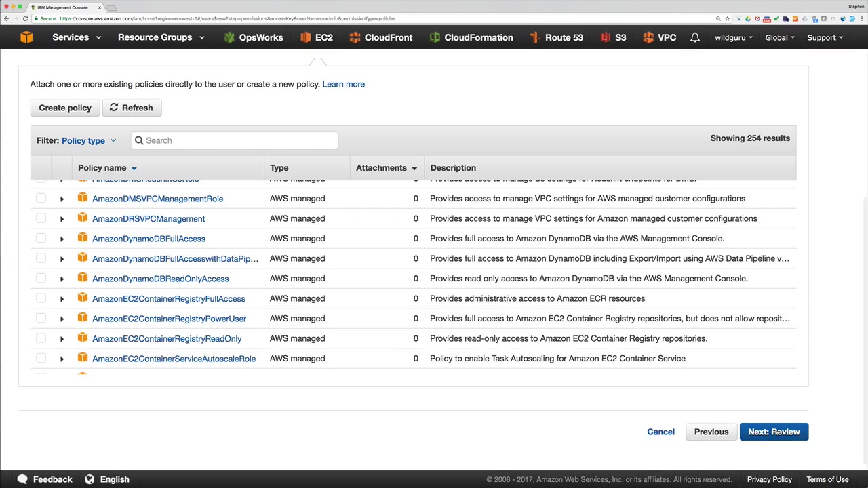
Task: Open the EC2 shortcut icon
Action: click(x=305, y=37)
